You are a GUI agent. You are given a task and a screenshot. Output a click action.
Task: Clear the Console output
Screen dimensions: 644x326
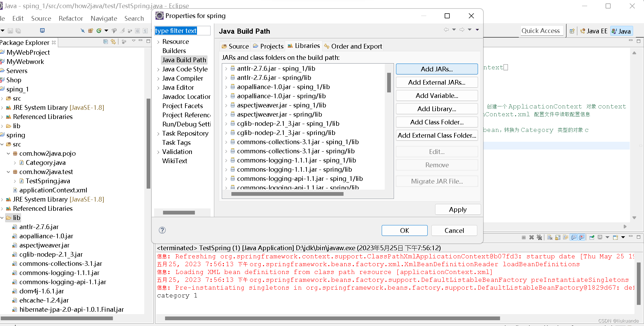coord(550,237)
